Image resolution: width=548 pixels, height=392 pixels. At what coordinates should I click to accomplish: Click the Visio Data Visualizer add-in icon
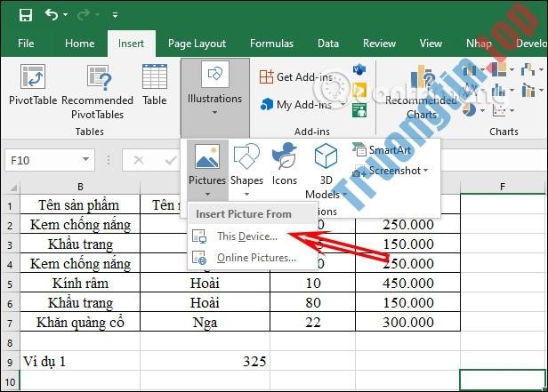pyautogui.click(x=359, y=70)
